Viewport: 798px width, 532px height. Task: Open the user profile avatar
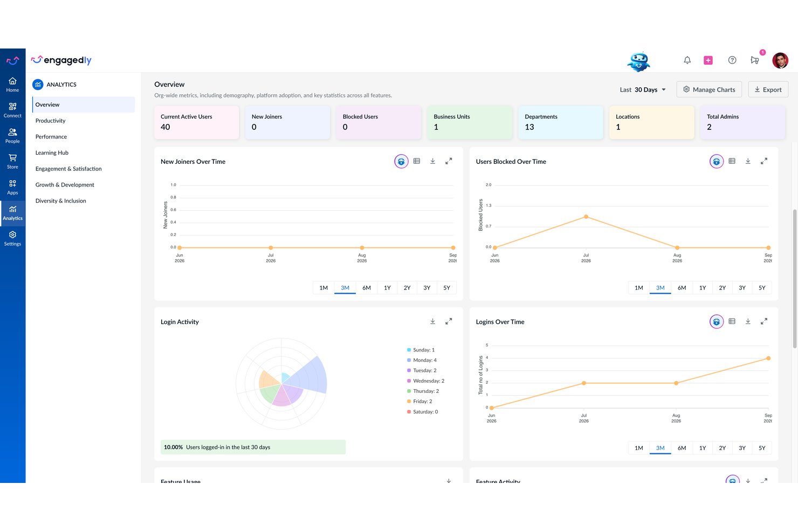(780, 60)
